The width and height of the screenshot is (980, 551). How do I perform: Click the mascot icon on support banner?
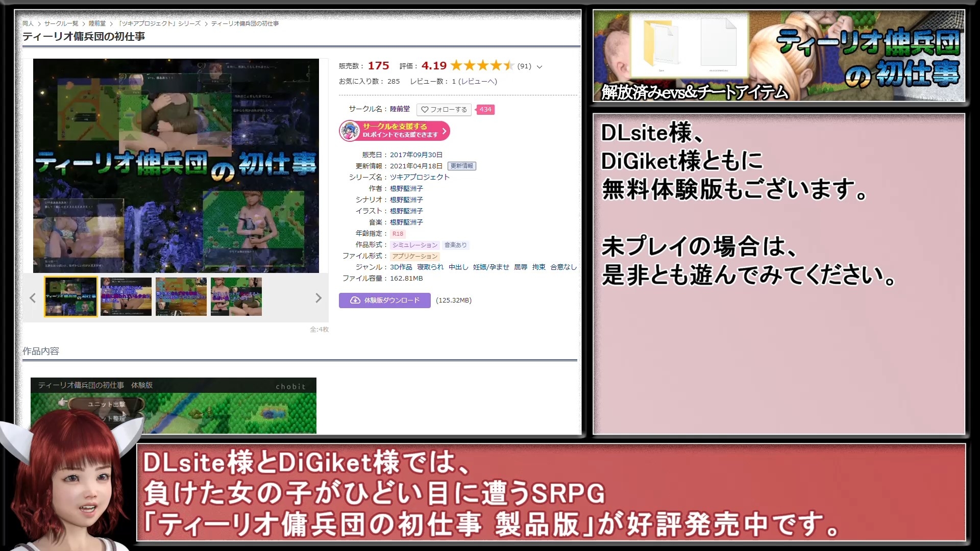coord(350,131)
